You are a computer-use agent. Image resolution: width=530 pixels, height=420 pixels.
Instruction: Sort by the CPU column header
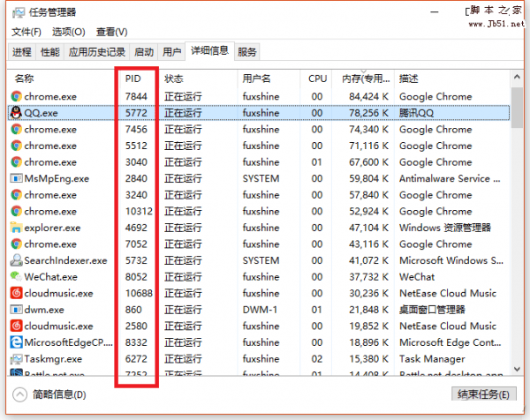point(318,79)
